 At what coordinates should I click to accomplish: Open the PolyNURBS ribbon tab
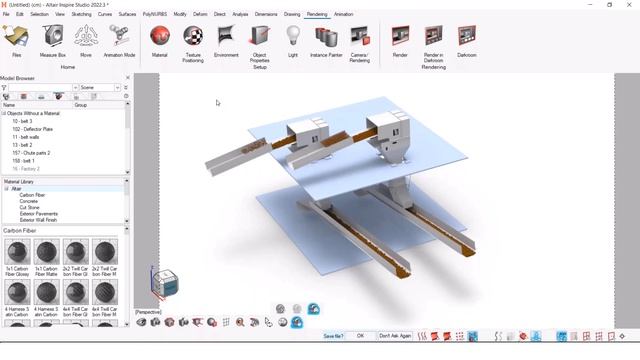(x=154, y=14)
